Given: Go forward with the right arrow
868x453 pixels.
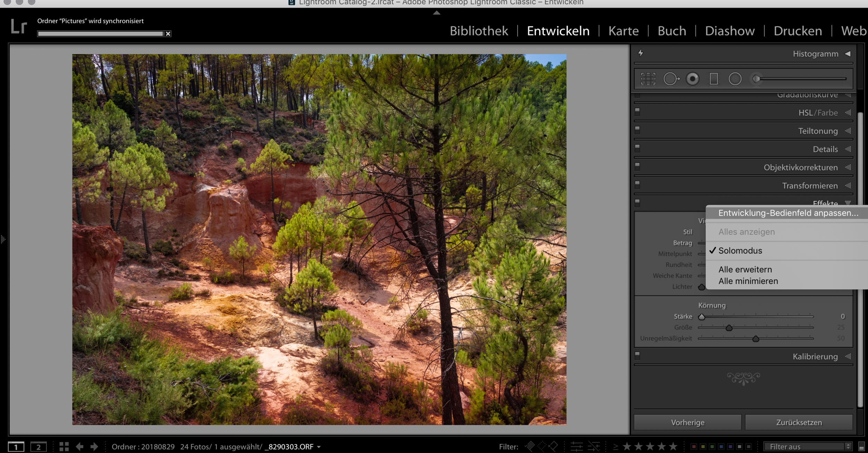Looking at the screenshot, I should click(x=94, y=447).
